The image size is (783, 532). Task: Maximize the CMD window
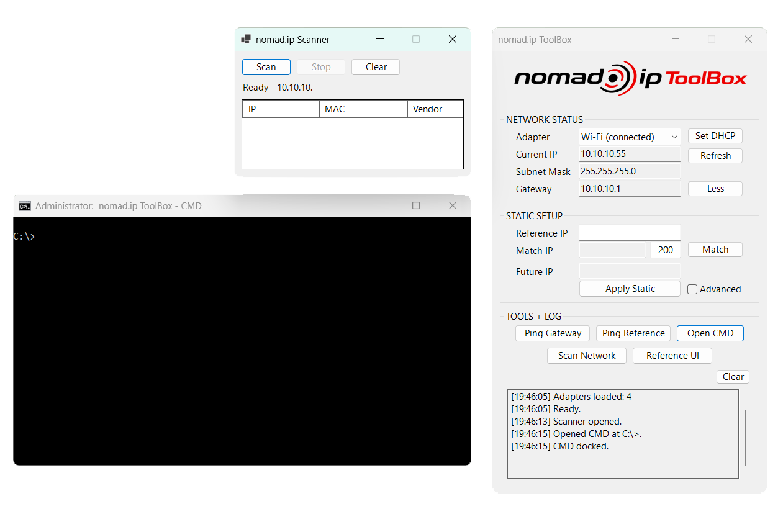pos(416,205)
